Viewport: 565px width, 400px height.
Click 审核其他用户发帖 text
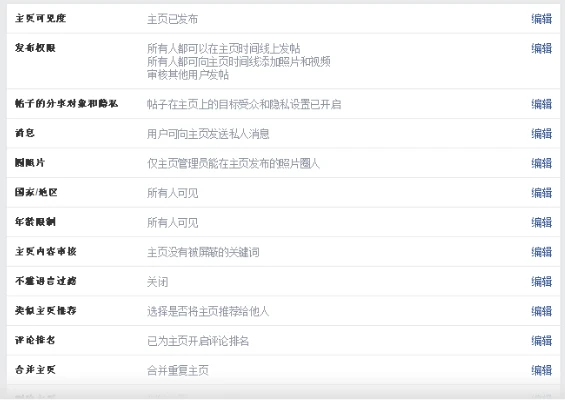tap(188, 75)
